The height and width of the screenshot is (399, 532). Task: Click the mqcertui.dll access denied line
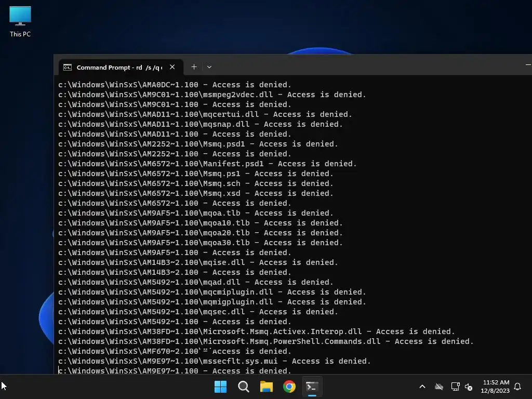click(x=205, y=114)
